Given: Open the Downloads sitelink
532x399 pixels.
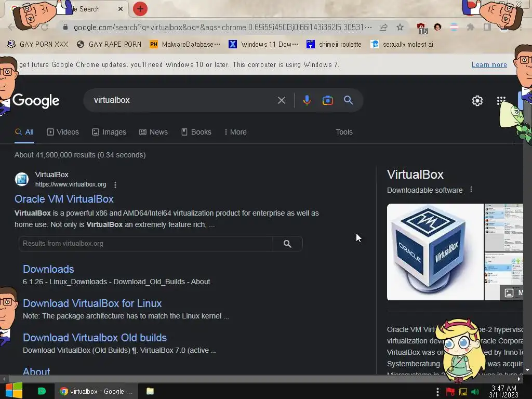Looking at the screenshot, I should [48, 270].
